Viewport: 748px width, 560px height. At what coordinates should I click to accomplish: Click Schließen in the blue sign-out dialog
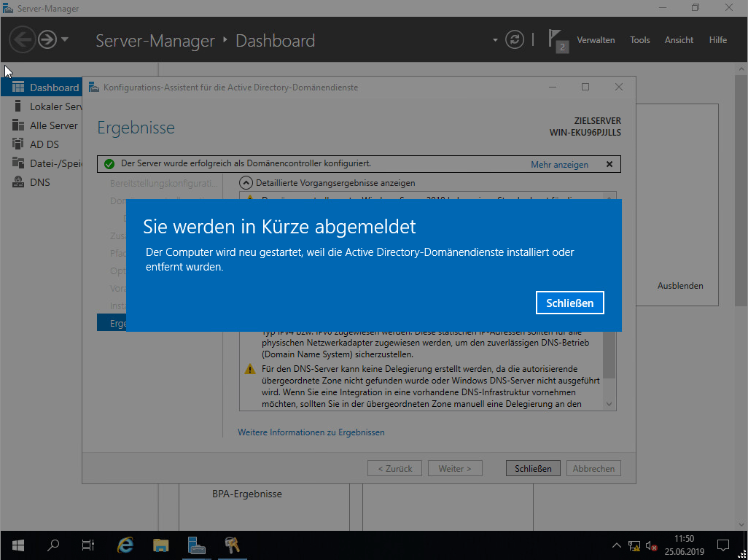569,303
